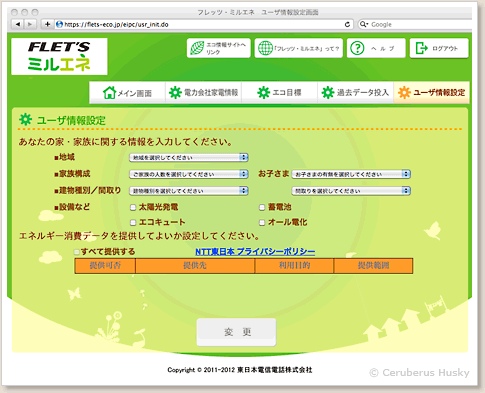Click the browser URL address field

point(203,24)
